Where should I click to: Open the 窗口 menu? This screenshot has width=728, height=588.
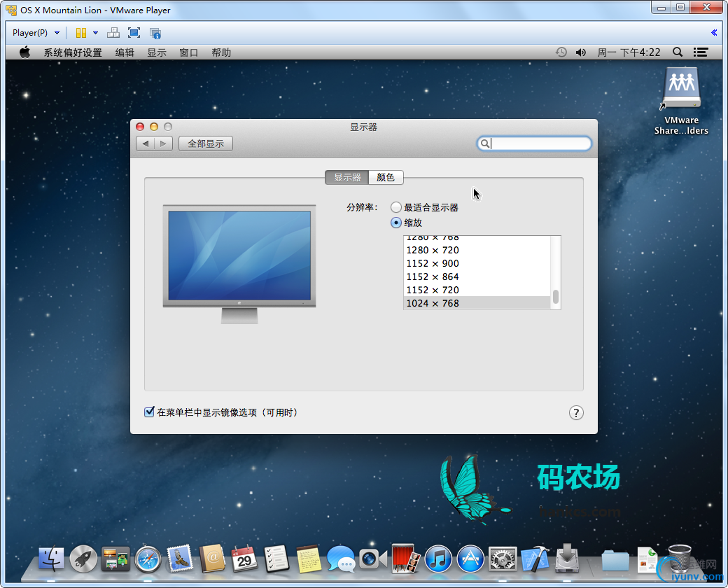pyautogui.click(x=189, y=52)
